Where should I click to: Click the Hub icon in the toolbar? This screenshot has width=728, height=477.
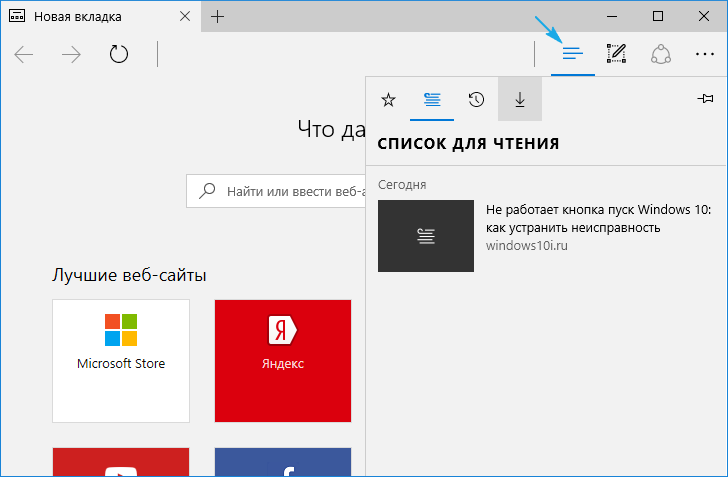[573, 53]
